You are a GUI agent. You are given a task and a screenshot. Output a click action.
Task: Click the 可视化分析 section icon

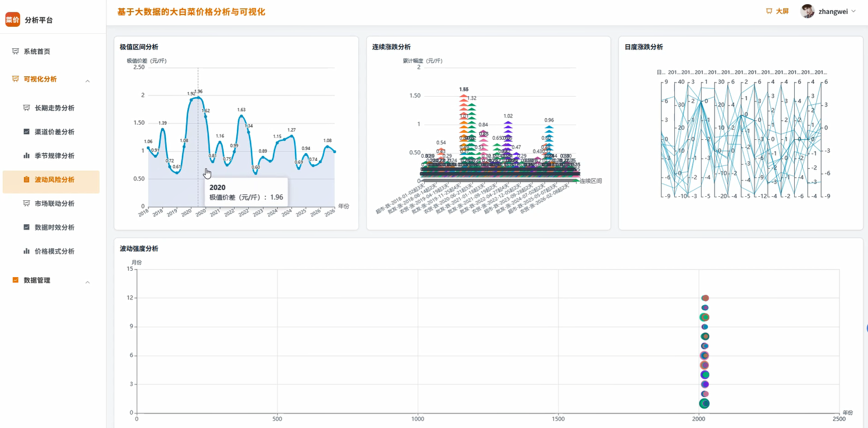click(x=16, y=79)
